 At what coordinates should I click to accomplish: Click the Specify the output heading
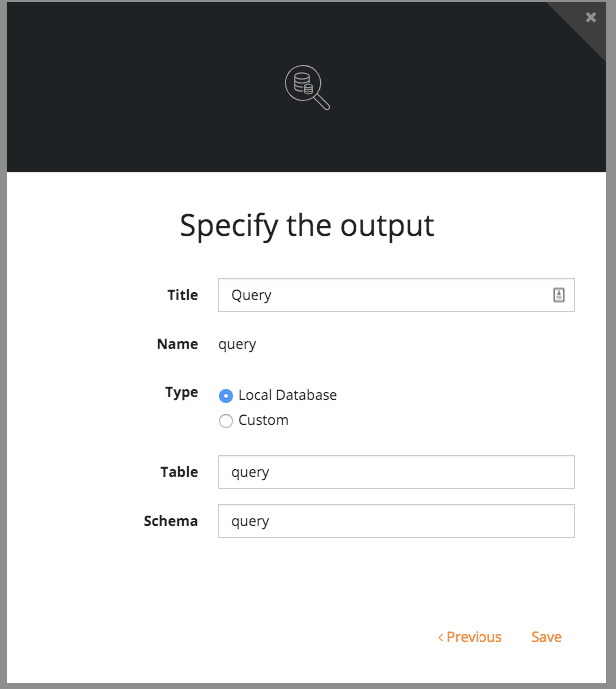coord(307,225)
